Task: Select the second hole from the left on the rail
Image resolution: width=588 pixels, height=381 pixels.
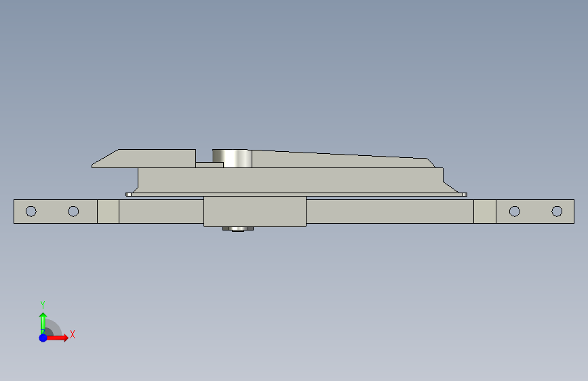Action: pyautogui.click(x=73, y=212)
